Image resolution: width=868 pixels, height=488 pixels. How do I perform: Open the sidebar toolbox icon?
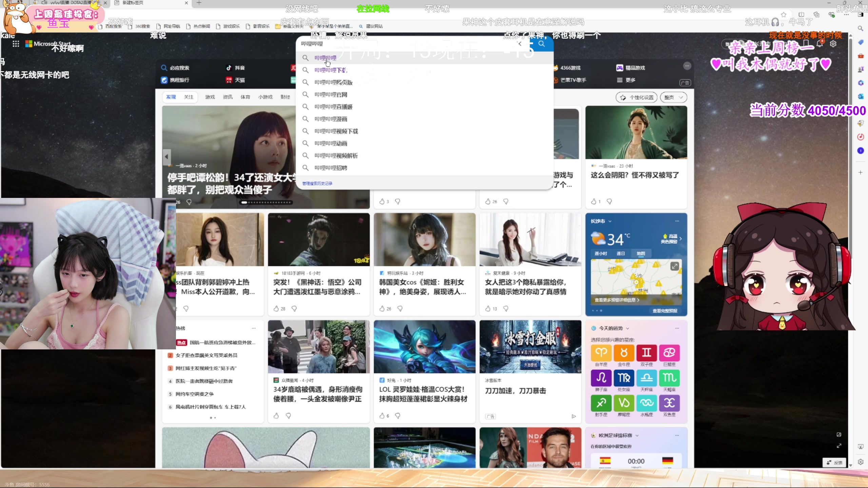(861, 56)
